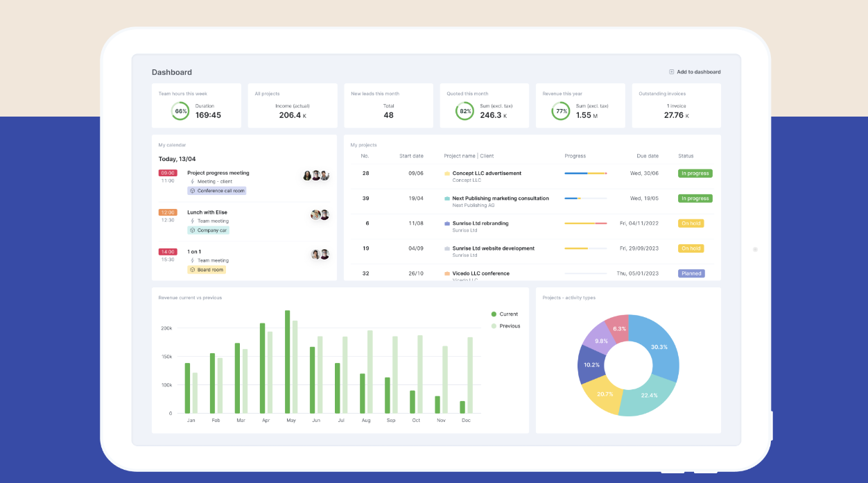Click the 27.76 K outstanding invoice value
This screenshot has height=483, width=868.
point(677,115)
